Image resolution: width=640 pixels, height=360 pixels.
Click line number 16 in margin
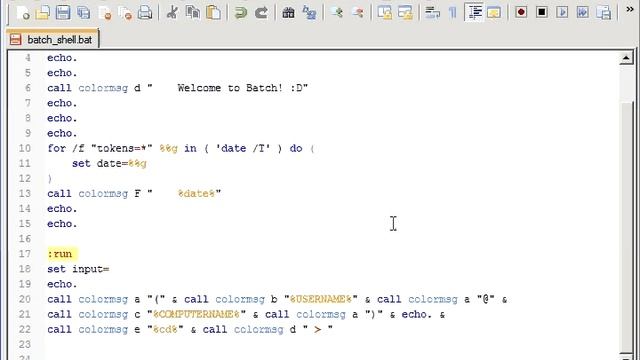click(x=24, y=239)
